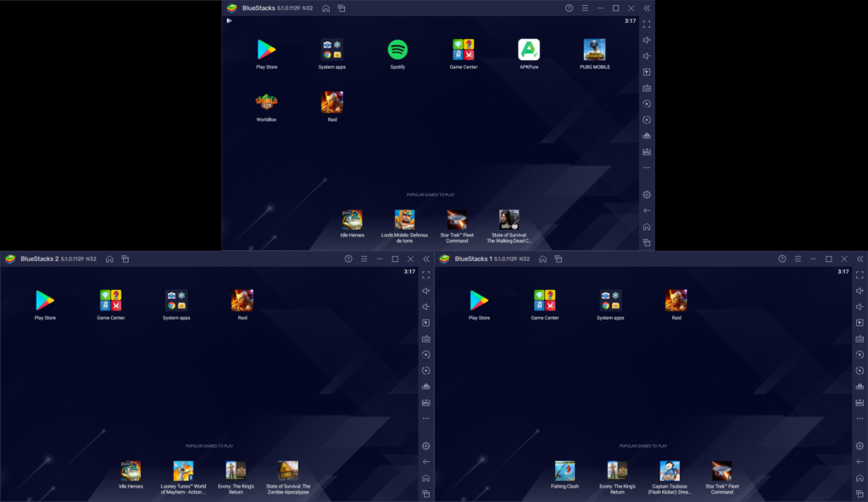The image size is (868, 502).
Task: Open WorldBox
Action: [266, 100]
